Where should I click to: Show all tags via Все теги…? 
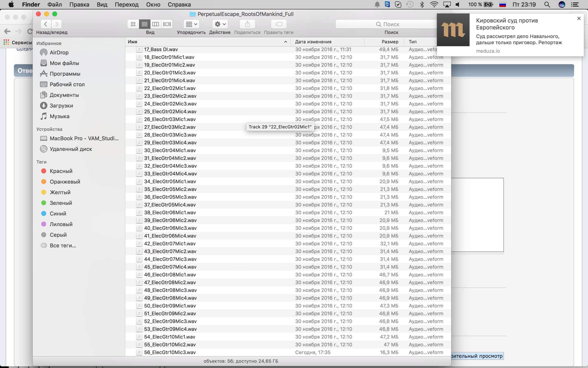[63, 246]
